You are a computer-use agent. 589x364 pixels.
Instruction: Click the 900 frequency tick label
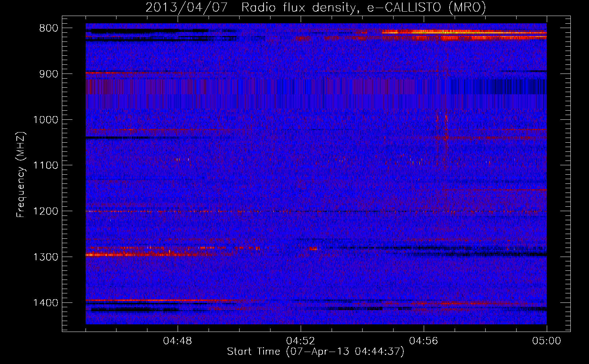tap(49, 74)
